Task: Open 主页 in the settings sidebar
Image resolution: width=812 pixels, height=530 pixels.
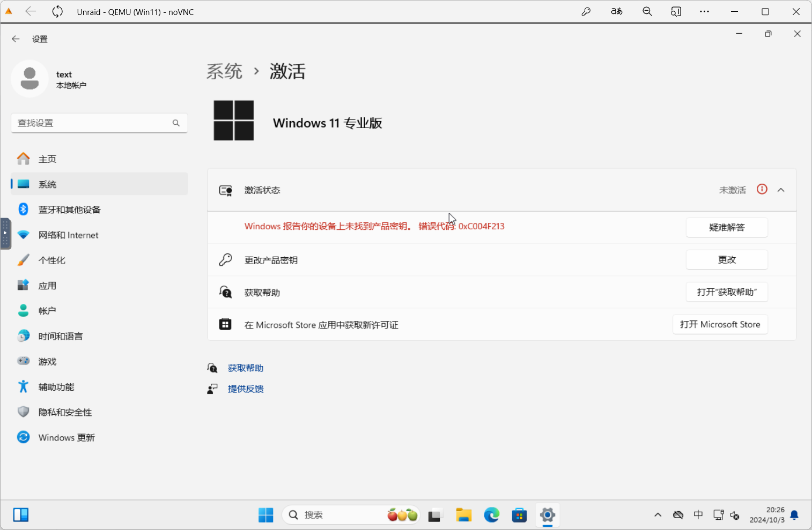Action: [x=99, y=159]
